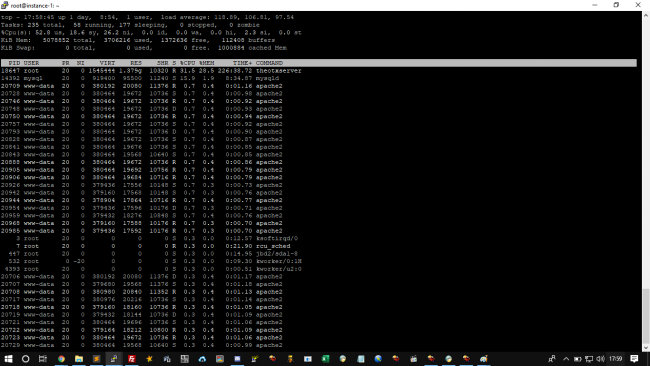Switch to Google Chrome on the taskbar
Screen dimensions: 650x366
61,359
